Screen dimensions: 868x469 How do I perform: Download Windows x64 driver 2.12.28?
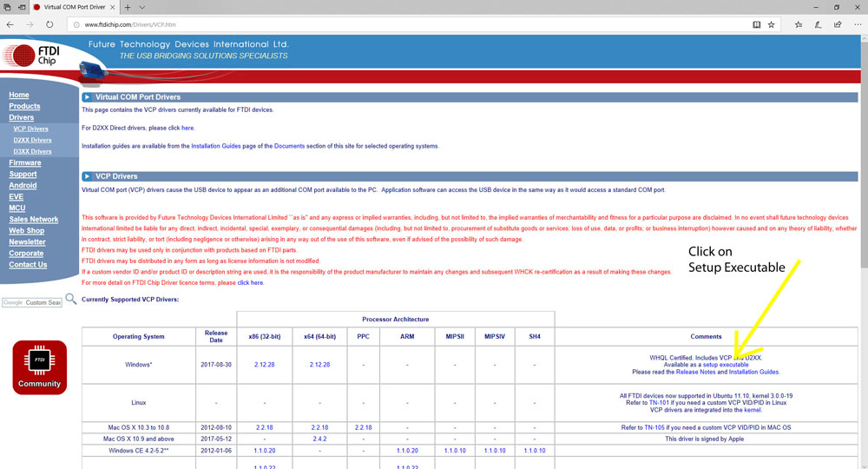[x=320, y=365]
